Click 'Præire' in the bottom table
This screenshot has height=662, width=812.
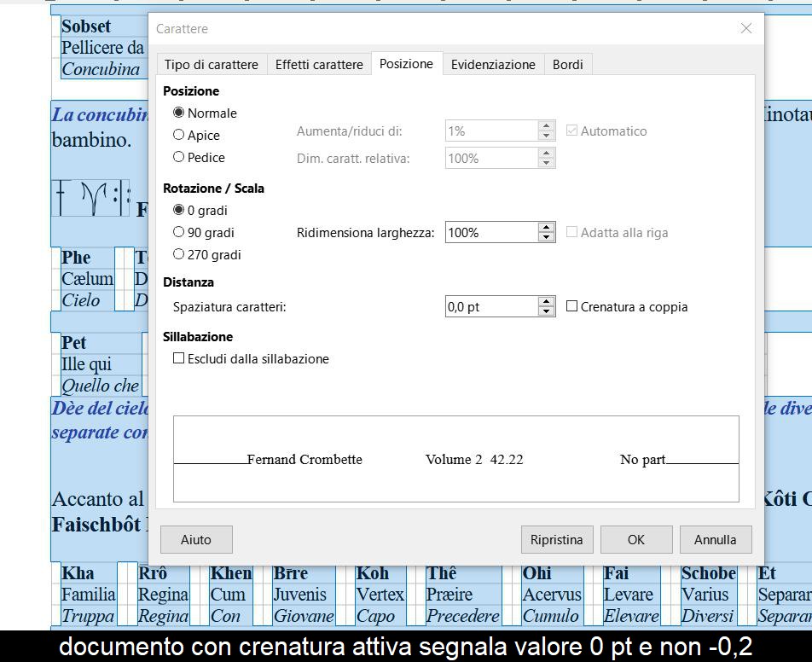449,595
